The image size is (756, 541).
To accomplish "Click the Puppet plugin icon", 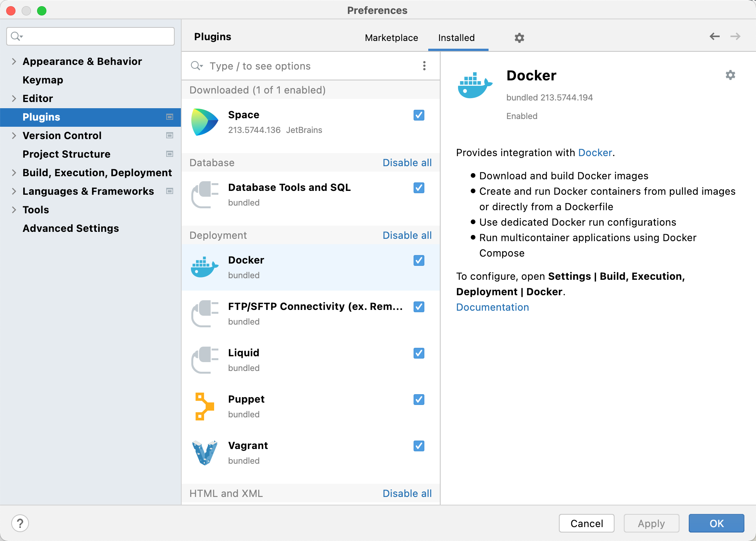I will tap(204, 407).
